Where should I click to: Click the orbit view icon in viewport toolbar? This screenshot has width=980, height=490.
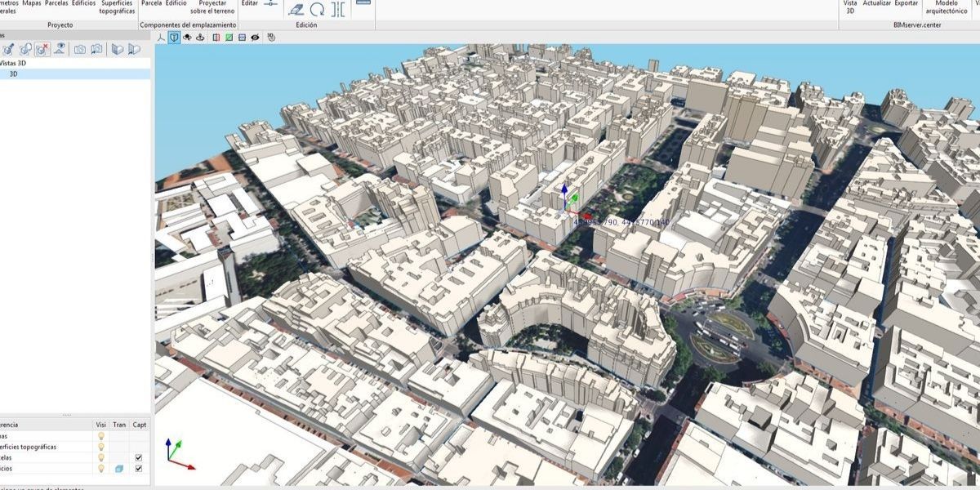pyautogui.click(x=200, y=38)
